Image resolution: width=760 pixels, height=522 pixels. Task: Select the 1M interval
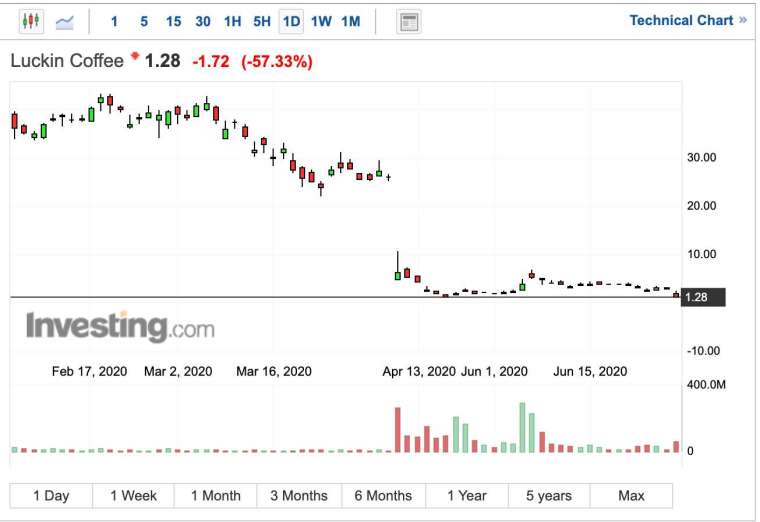350,22
